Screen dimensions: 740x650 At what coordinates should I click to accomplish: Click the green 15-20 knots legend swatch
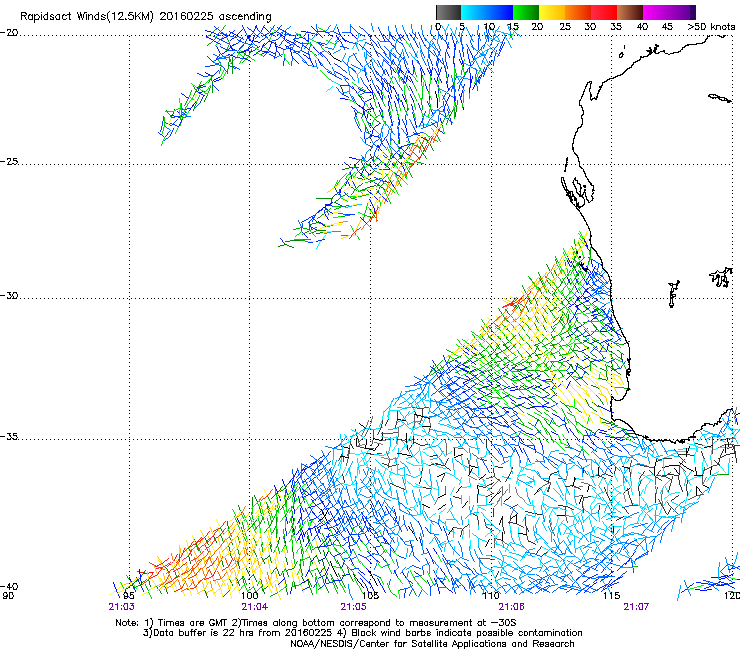526,12
